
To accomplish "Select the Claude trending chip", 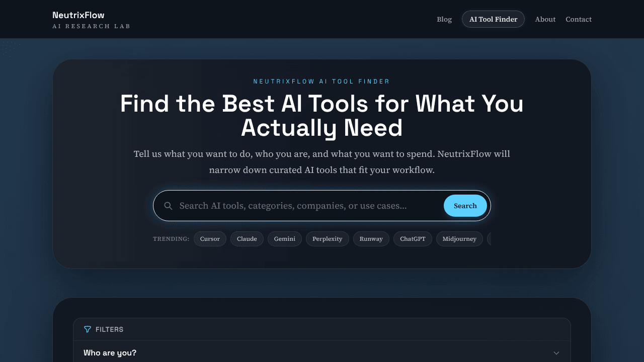I will pyautogui.click(x=247, y=239).
